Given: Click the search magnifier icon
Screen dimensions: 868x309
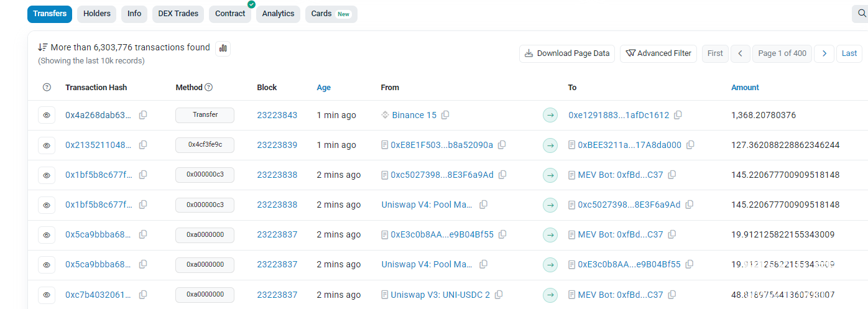Looking at the screenshot, I should click(862, 14).
